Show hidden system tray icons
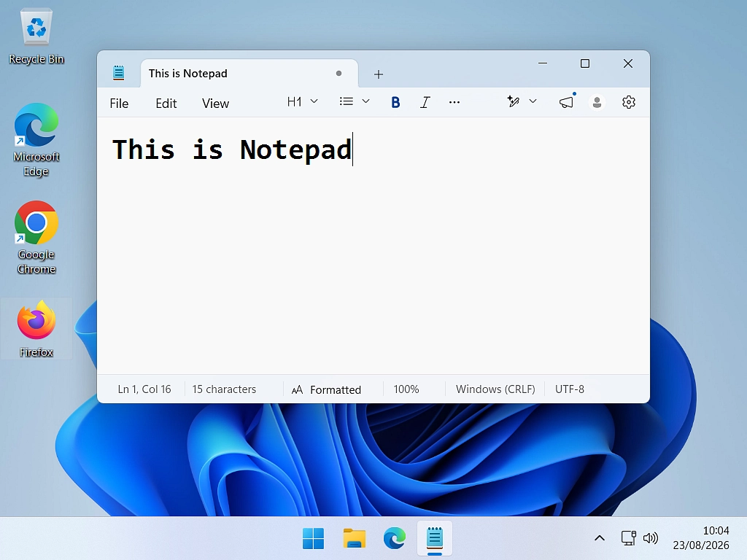Screen dimensions: 747x560 click(x=600, y=538)
